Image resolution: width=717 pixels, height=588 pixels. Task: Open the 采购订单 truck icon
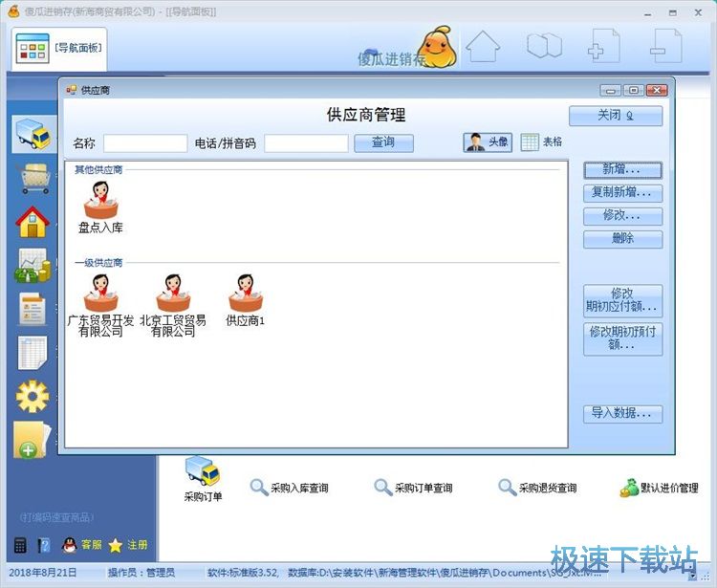[x=203, y=479]
